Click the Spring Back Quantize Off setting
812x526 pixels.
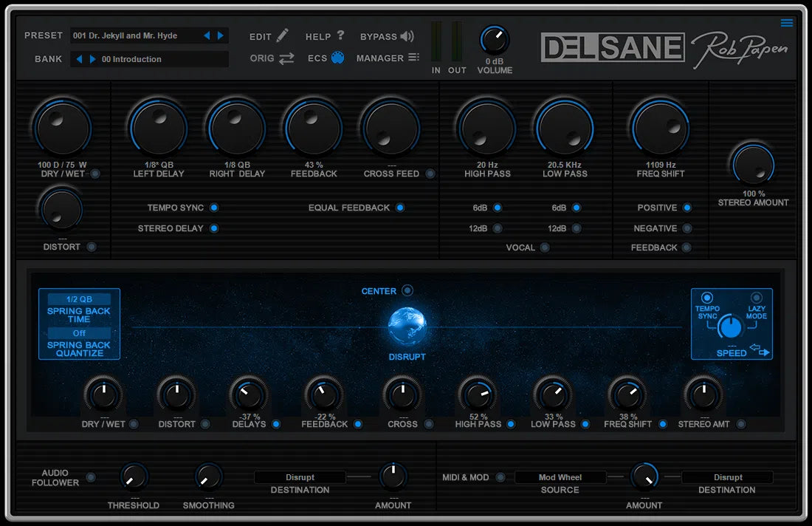pyautogui.click(x=79, y=334)
